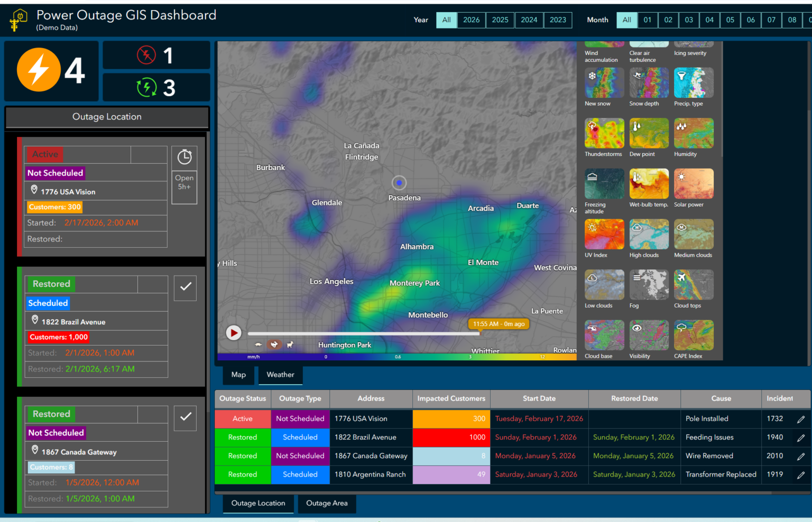This screenshot has width=812, height=522.
Task: Select the New snow weather layer
Action: pos(604,83)
